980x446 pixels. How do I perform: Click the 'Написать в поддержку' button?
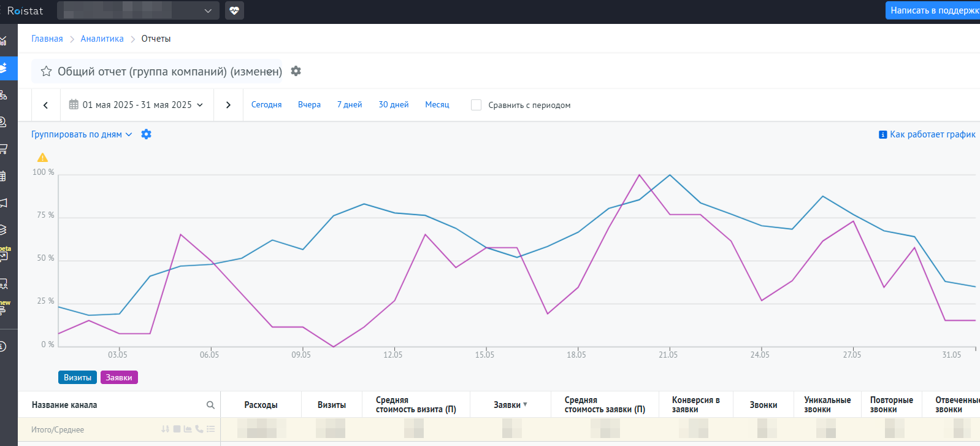point(932,10)
